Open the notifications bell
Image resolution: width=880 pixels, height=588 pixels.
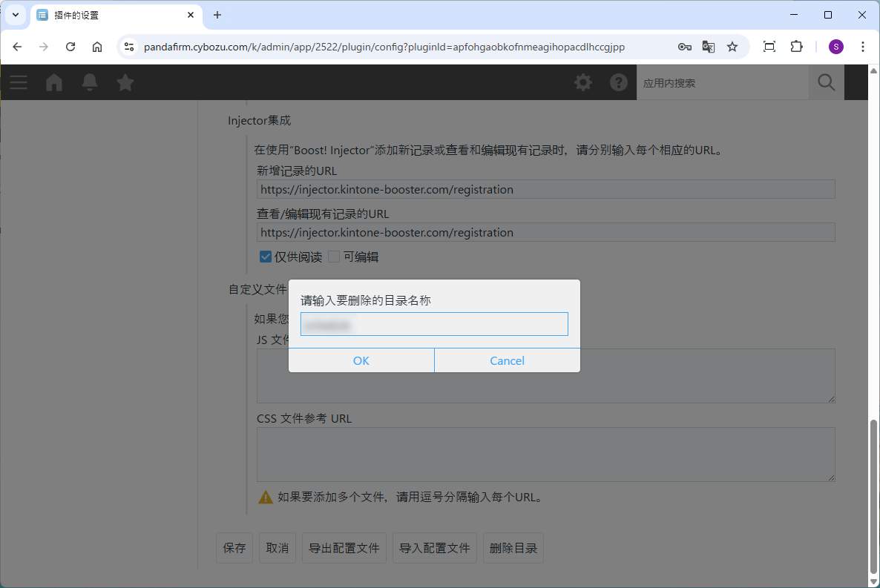[x=90, y=82]
